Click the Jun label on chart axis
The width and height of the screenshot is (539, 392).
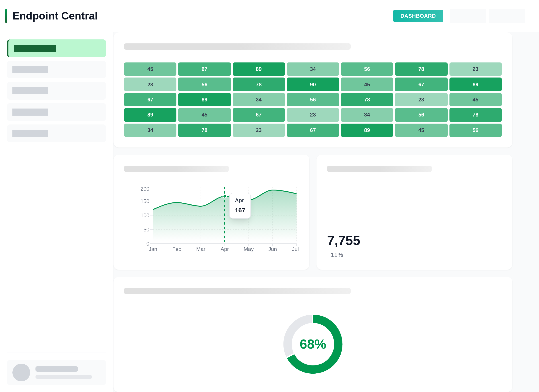pyautogui.click(x=272, y=249)
